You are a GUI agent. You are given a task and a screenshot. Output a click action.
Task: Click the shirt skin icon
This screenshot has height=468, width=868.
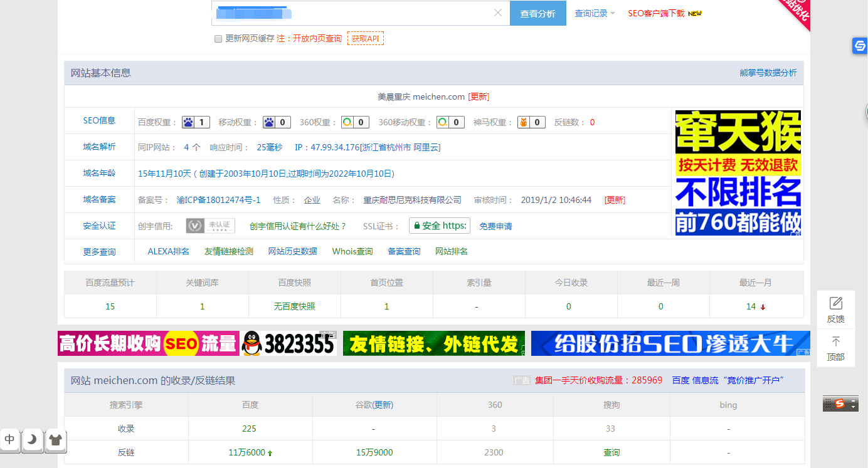[55, 439]
